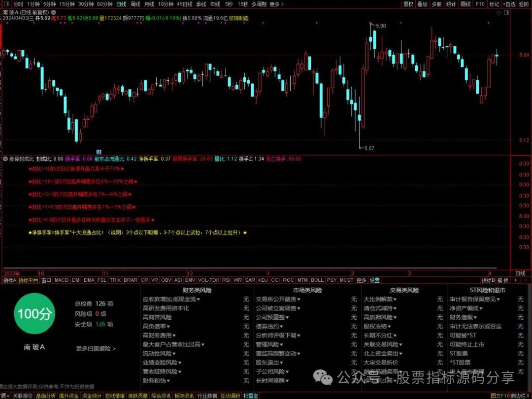Click the 画线 button
This screenshot has height=399, width=532.
465,4
